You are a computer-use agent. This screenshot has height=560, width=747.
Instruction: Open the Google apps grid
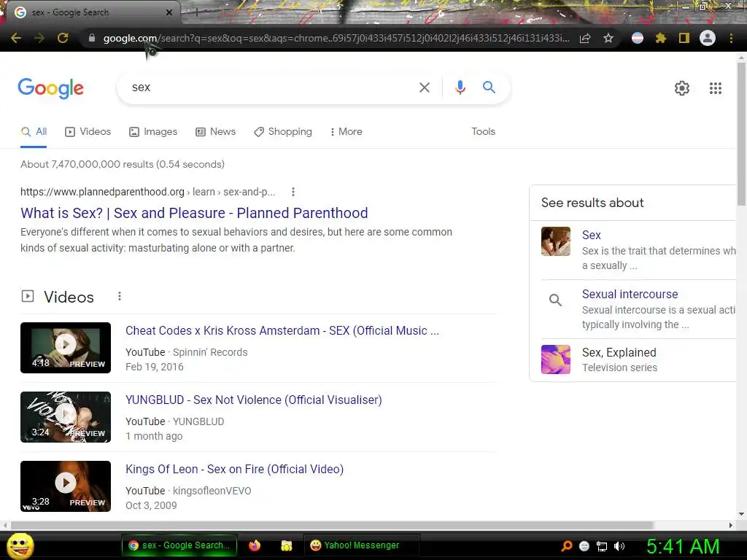[715, 88]
